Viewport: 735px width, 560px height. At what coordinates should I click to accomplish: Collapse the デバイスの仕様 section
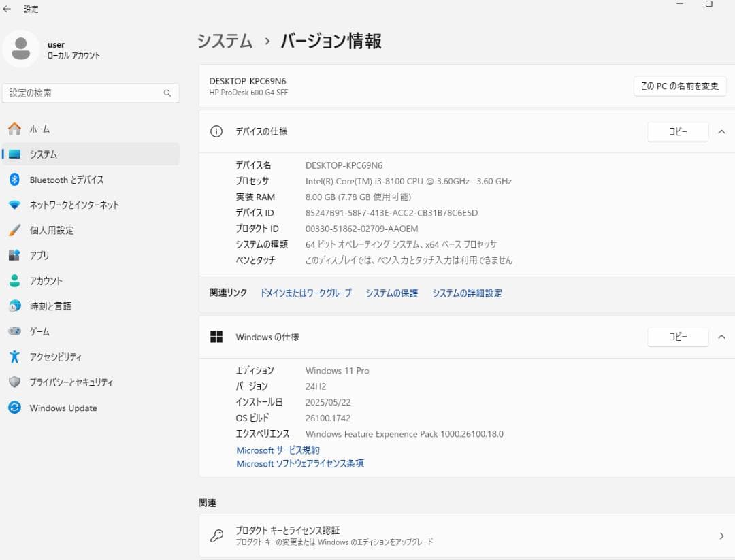pyautogui.click(x=723, y=131)
